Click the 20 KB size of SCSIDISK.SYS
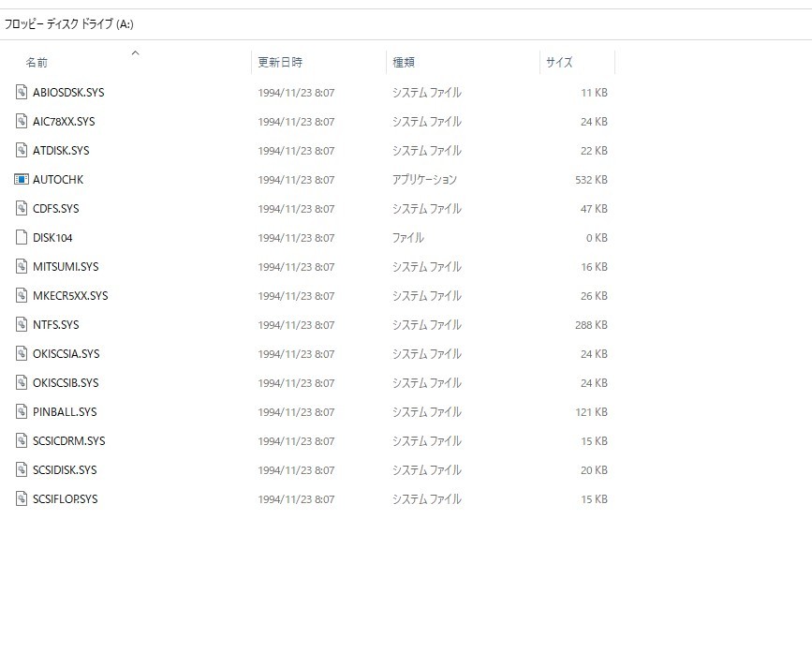The height and width of the screenshot is (653, 812). click(594, 469)
